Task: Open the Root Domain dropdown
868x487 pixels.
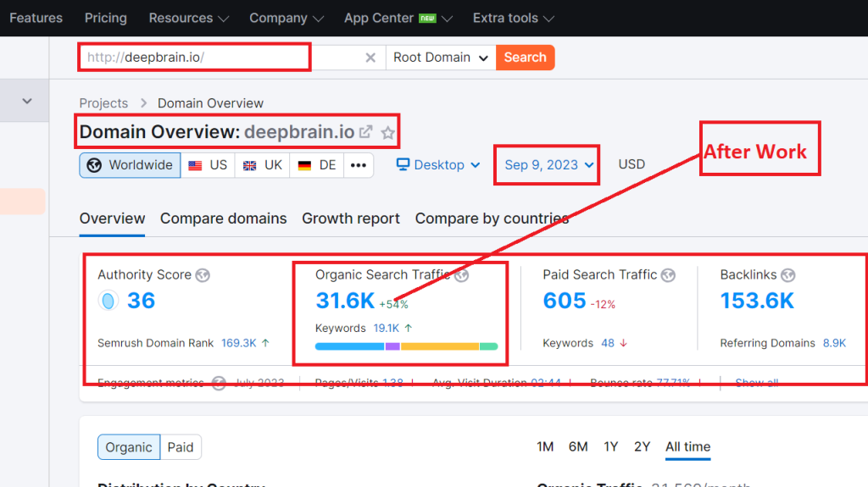Action: coord(441,58)
